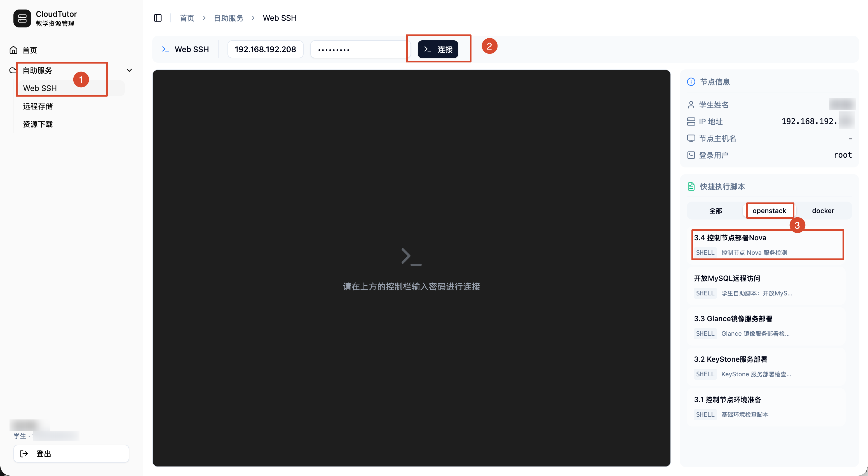Select the 全部 scripts tab

(715, 211)
